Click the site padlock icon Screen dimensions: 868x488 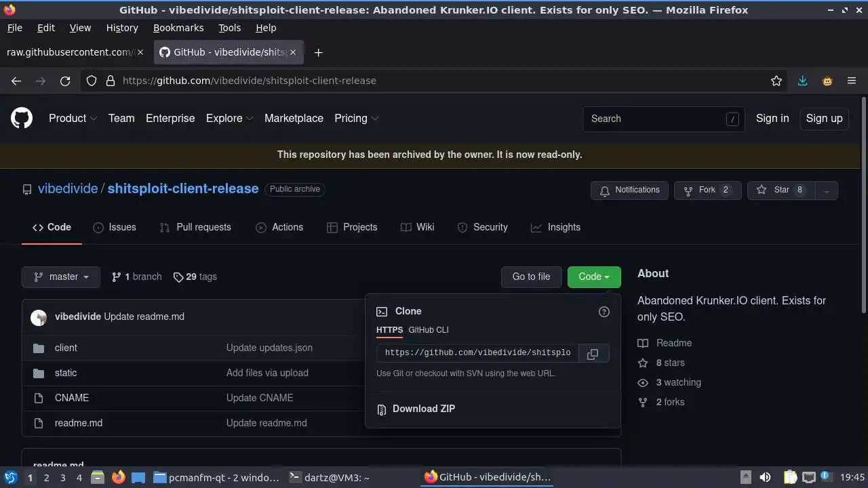coord(110,81)
